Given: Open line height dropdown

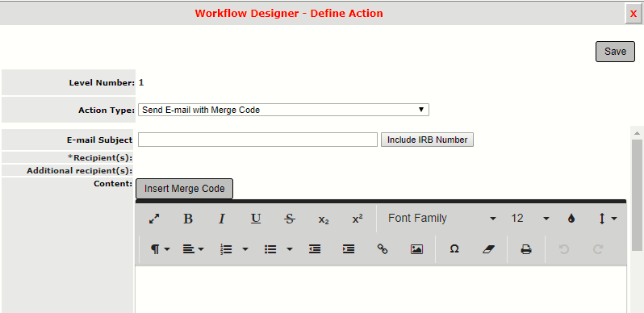Looking at the screenshot, I should (x=608, y=219).
